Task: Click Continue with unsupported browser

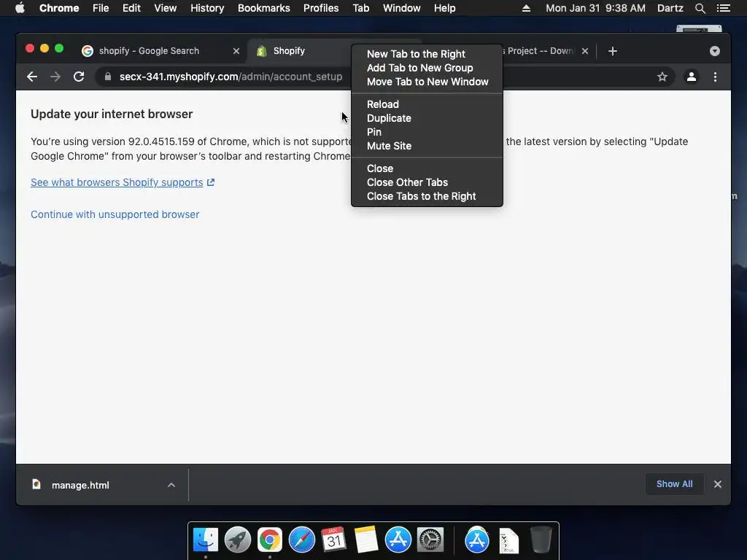Action: (115, 214)
